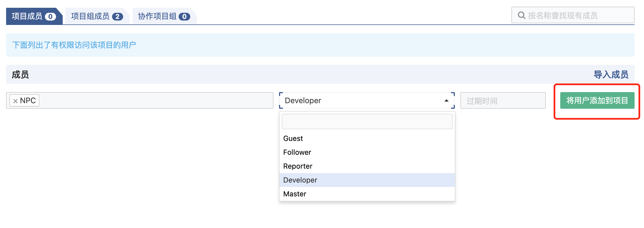Choose the Reporter role option
The height and width of the screenshot is (228, 644).
click(298, 166)
